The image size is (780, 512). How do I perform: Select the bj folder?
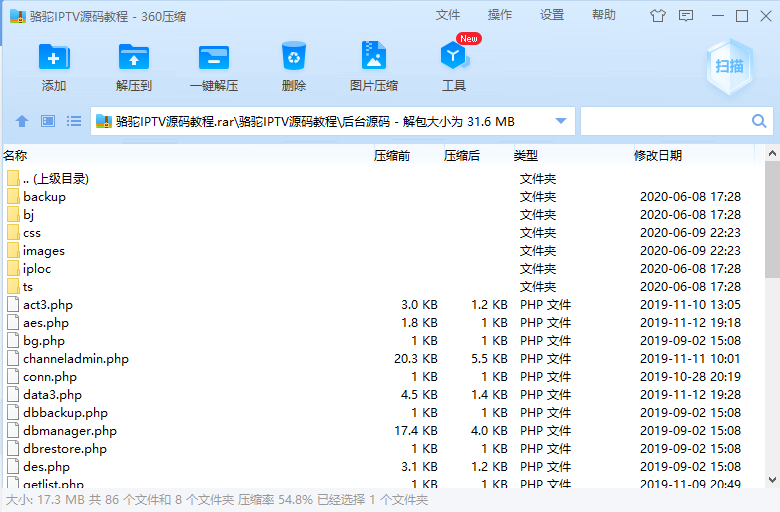(383, 214)
